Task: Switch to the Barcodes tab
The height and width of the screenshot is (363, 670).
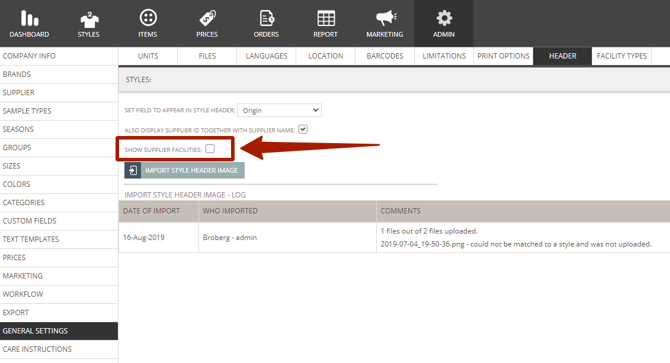Action: tap(385, 56)
